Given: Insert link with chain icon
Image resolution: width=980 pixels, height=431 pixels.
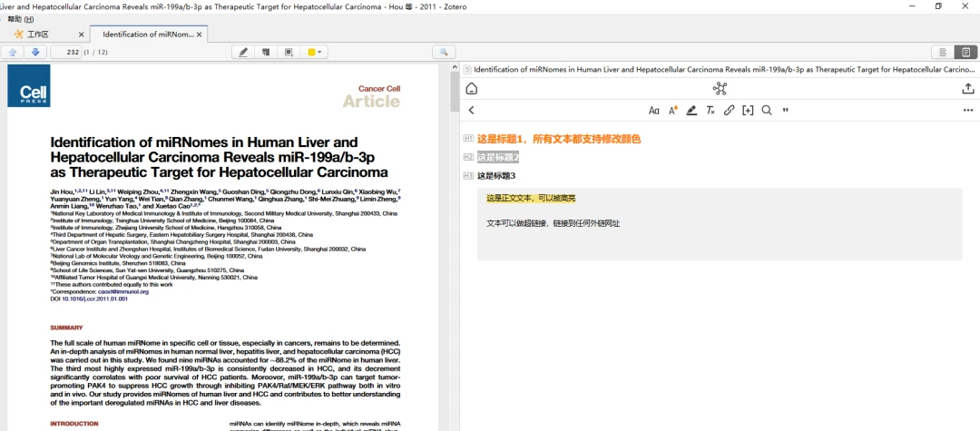Looking at the screenshot, I should pyautogui.click(x=729, y=111).
